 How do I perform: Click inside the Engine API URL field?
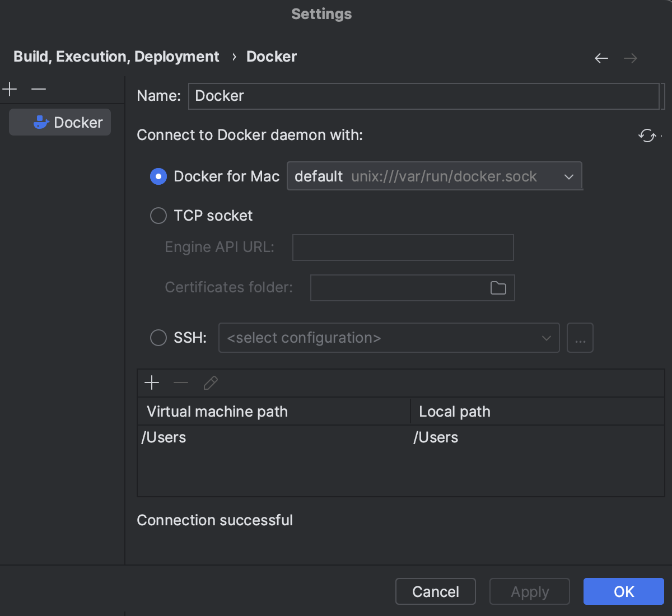403,247
